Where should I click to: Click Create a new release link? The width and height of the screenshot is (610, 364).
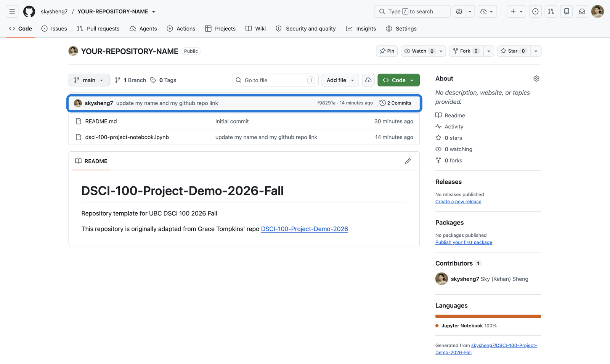458,202
